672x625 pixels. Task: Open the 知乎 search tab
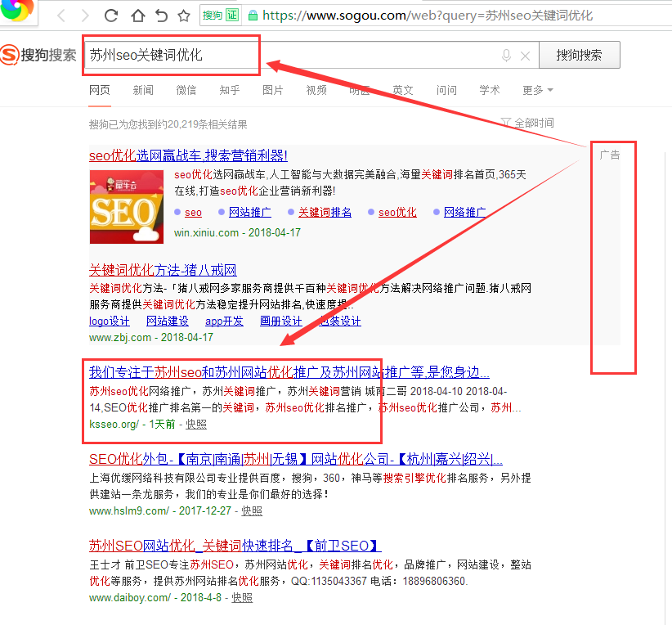point(230,90)
